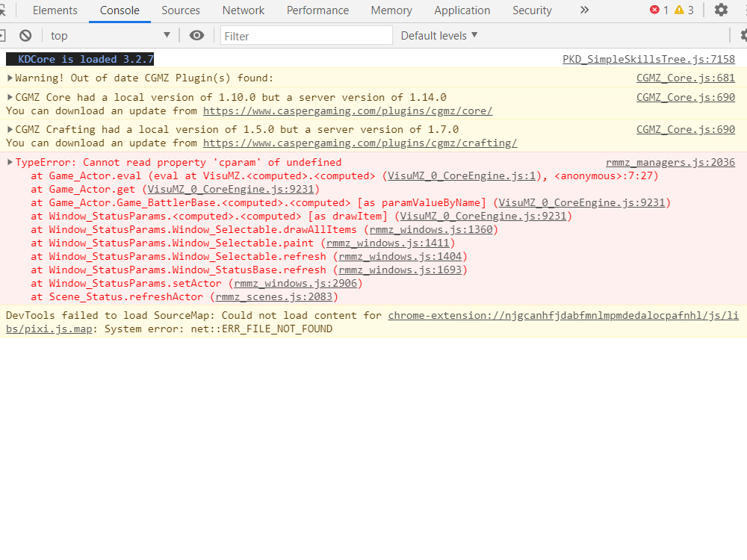Toggle live expression eye icon
747x560 pixels.
(x=196, y=36)
